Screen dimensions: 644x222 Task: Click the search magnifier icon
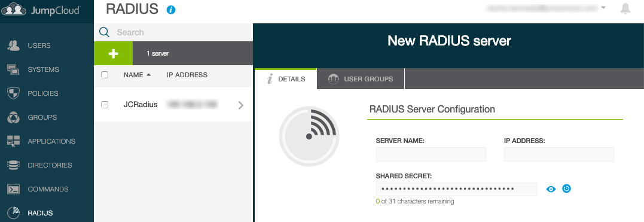pos(104,32)
